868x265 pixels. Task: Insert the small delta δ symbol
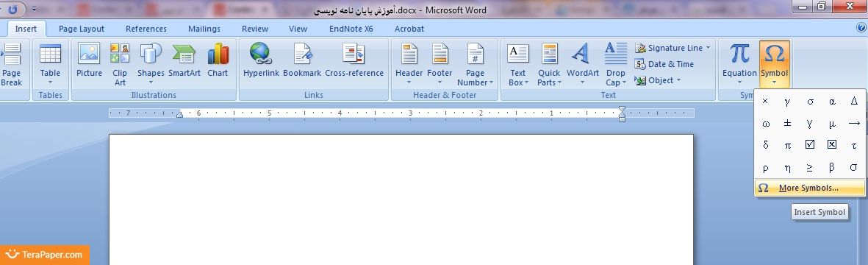(765, 145)
